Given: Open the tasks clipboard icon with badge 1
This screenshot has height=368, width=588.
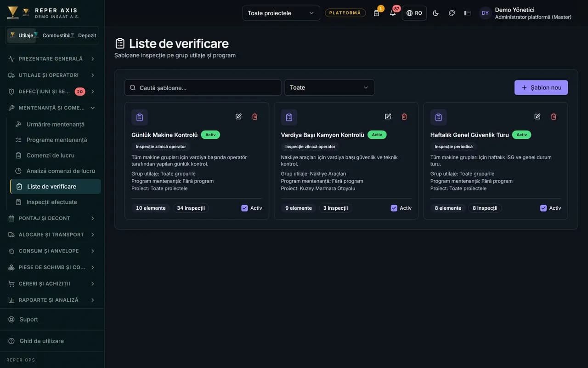Looking at the screenshot, I should (x=377, y=13).
